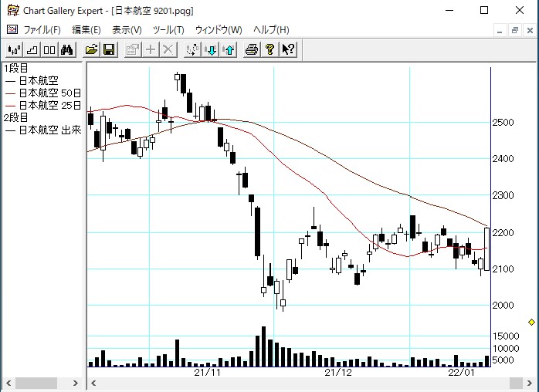Activate the context help pointer icon
Image resolution: width=539 pixels, height=392 pixels.
click(288, 50)
